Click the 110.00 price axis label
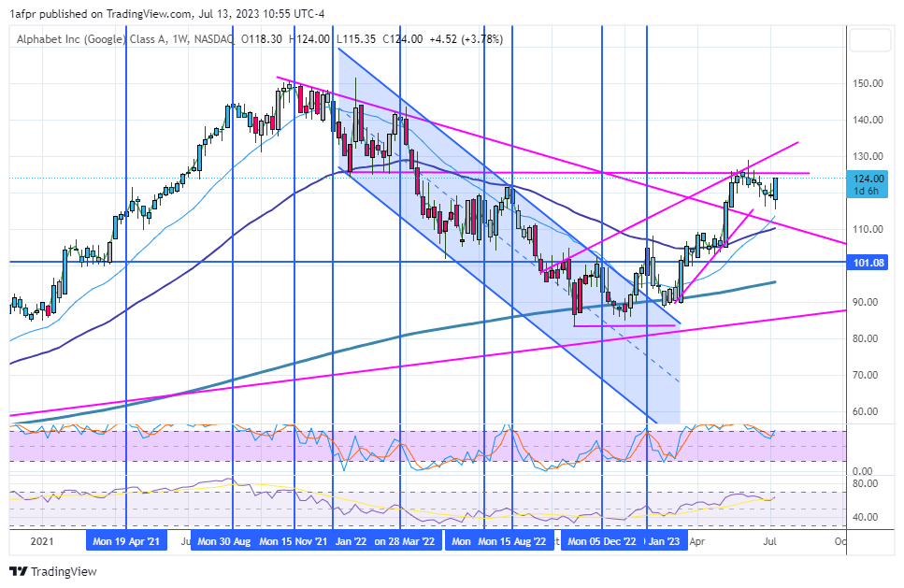Viewport: 904px width, 588px height. click(x=868, y=229)
